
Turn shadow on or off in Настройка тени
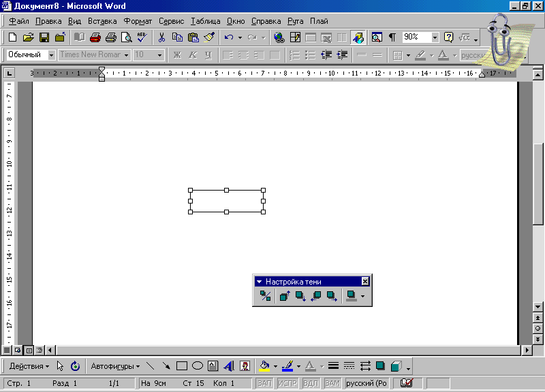[x=265, y=296]
